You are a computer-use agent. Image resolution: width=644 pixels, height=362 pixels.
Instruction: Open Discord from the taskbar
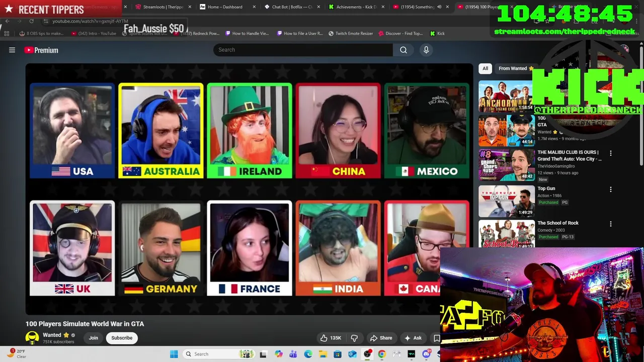426,354
